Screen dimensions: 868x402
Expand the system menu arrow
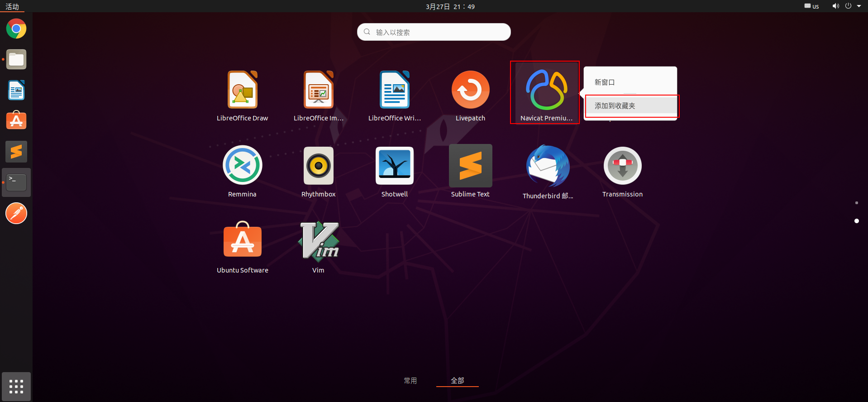pyautogui.click(x=859, y=6)
